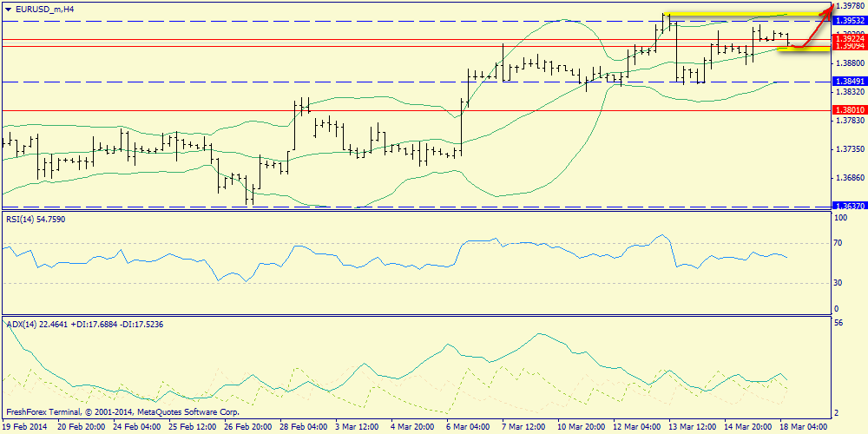Select the 1.37830 price scale label
Image resolution: width=868 pixels, height=434 pixels.
(849, 120)
